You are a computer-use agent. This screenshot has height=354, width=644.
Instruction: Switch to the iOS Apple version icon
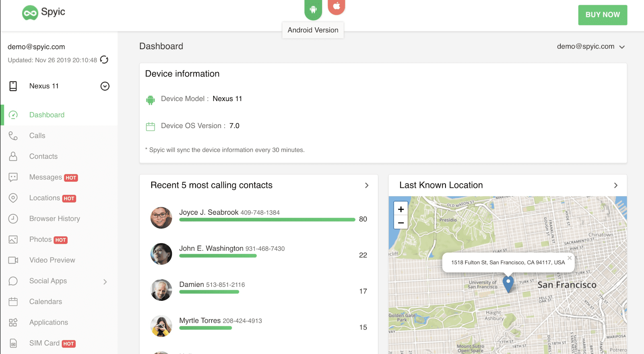coord(336,6)
